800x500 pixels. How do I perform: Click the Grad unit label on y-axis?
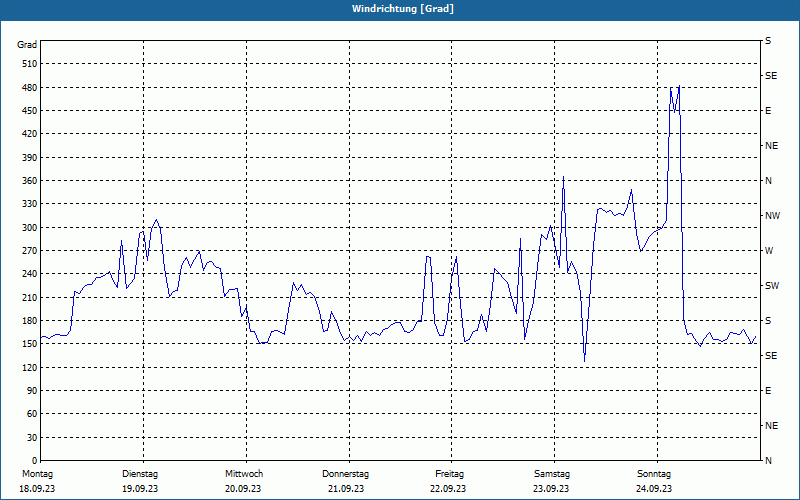(27, 45)
